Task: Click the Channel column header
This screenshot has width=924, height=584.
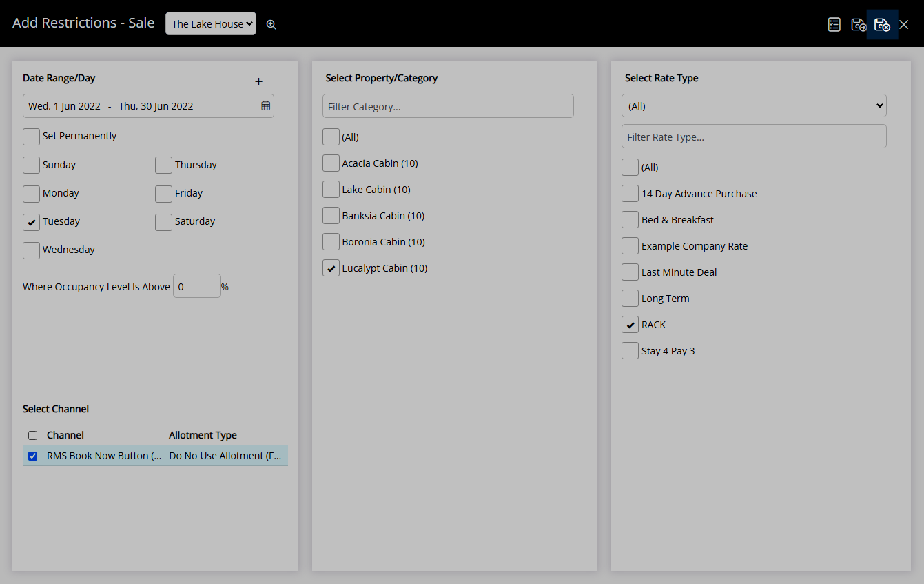Action: coord(65,435)
